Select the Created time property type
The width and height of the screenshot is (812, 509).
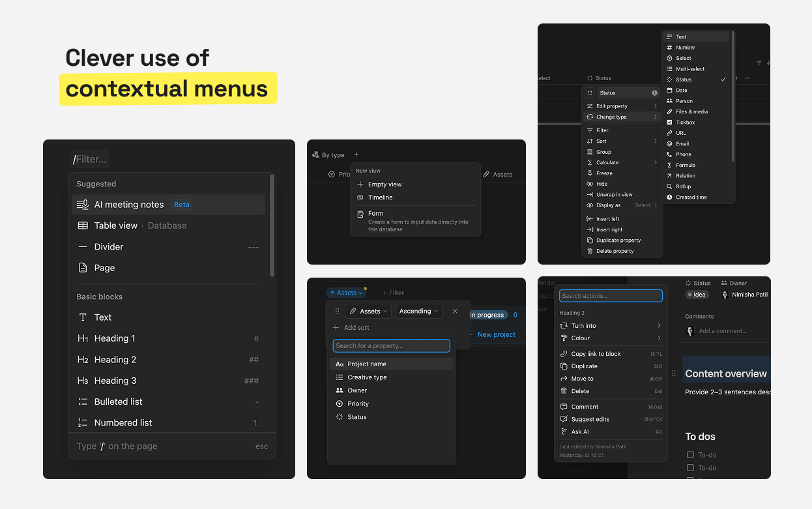click(x=695, y=197)
